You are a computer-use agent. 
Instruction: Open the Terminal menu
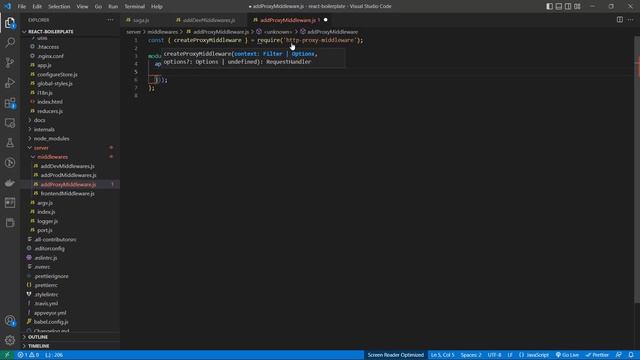click(x=134, y=7)
